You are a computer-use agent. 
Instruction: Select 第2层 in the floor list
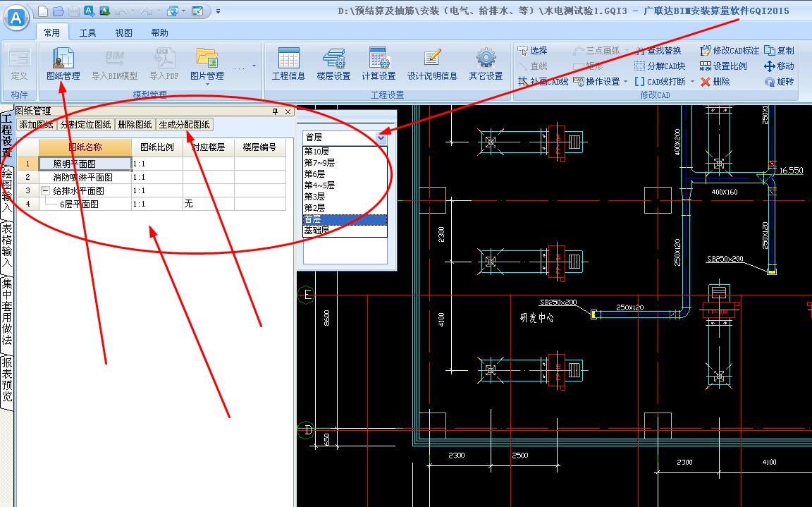point(345,208)
